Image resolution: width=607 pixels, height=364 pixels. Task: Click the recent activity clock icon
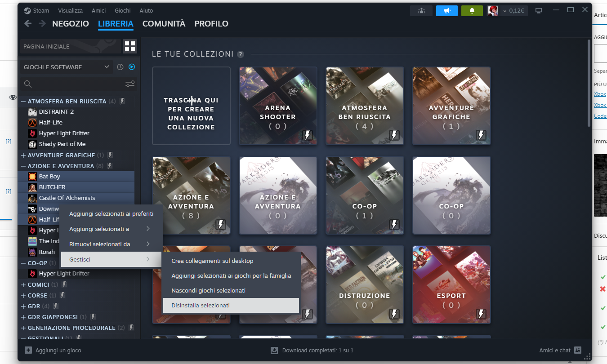click(x=120, y=67)
